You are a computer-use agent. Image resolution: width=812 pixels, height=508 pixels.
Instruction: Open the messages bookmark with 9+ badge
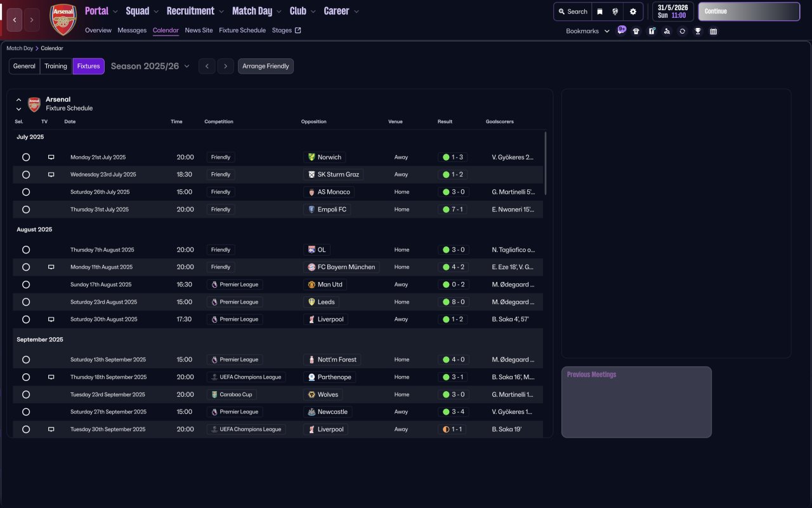[x=621, y=31]
